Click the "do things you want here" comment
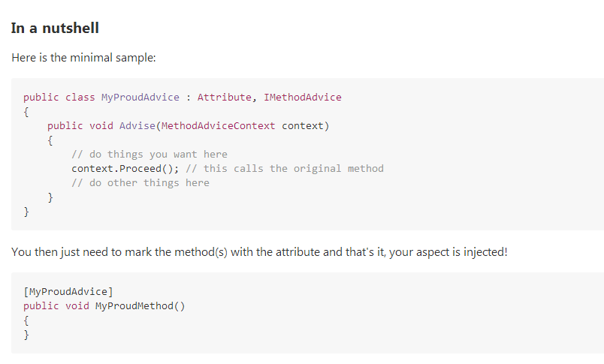Image resolution: width=604 pixels, height=364 pixels. 149,155
